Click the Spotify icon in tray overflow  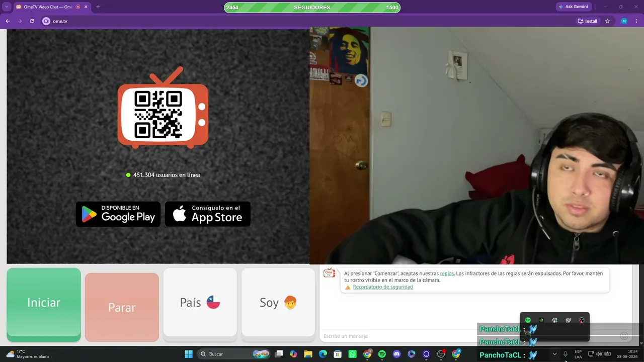pos(528,320)
